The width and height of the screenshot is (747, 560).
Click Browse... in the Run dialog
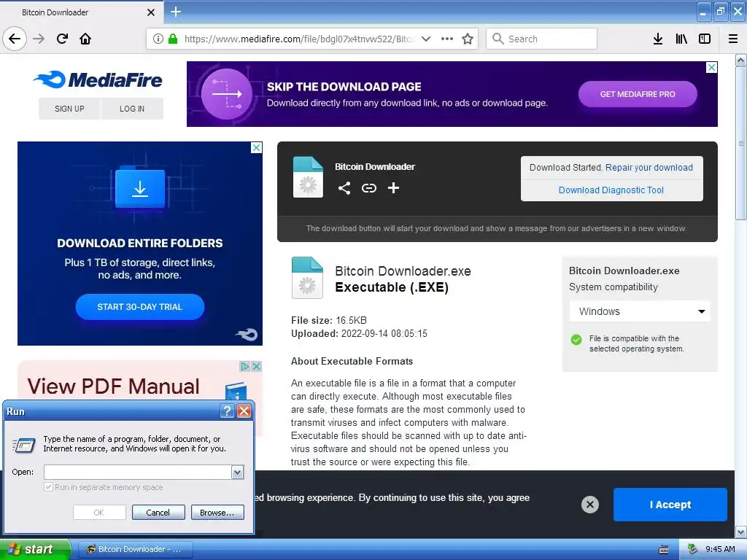[217, 513]
